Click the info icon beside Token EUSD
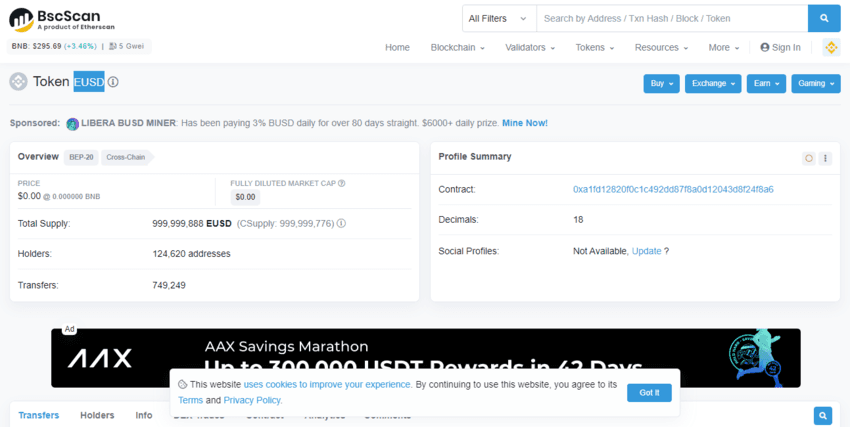Viewport: 850px width, 427px height. tap(113, 82)
